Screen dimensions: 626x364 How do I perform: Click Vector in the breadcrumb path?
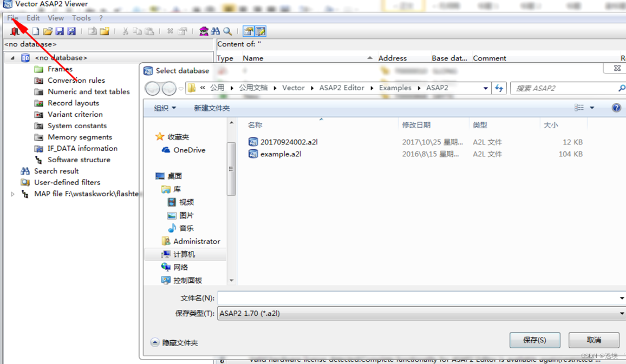(x=293, y=88)
